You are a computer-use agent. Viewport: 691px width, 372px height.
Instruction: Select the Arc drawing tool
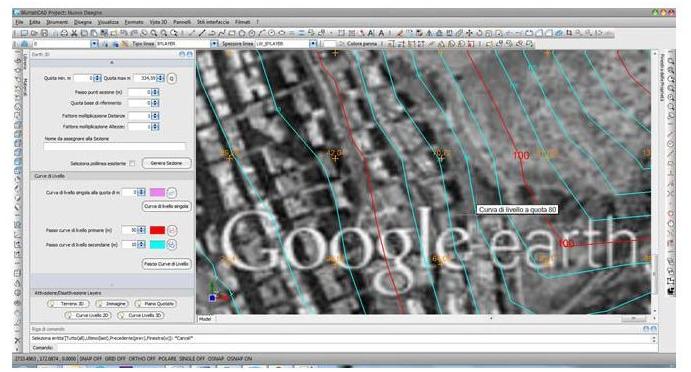click(x=262, y=33)
